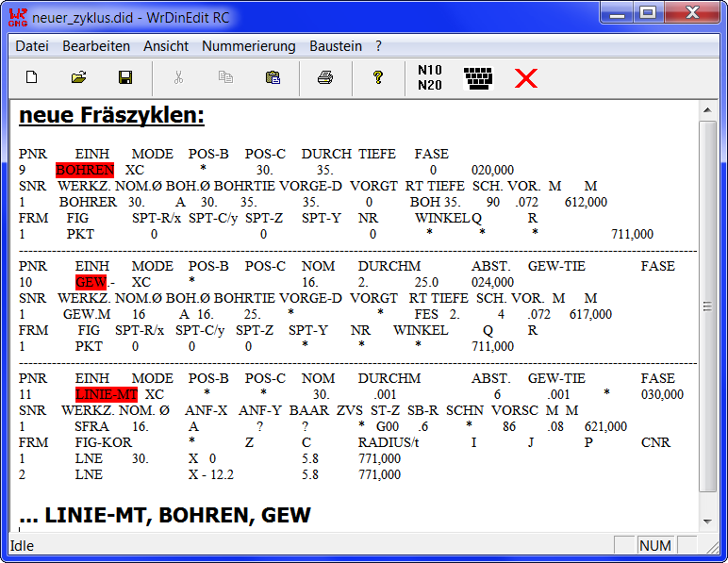Click the FIG-KOR column header
Viewport: 728px width, 563px height.
[104, 443]
